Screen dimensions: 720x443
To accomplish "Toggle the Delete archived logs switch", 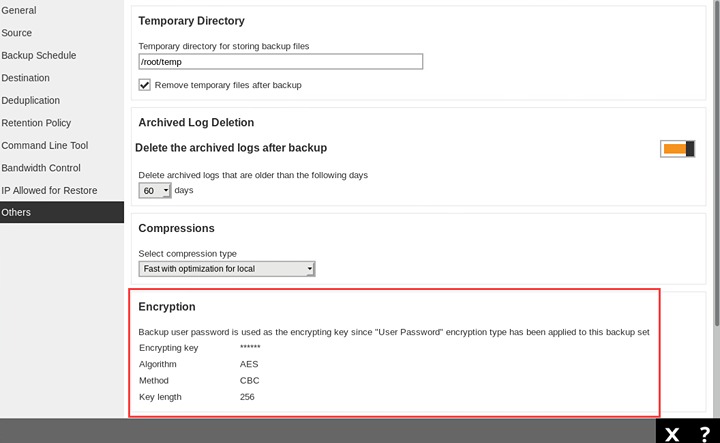I will [x=677, y=149].
